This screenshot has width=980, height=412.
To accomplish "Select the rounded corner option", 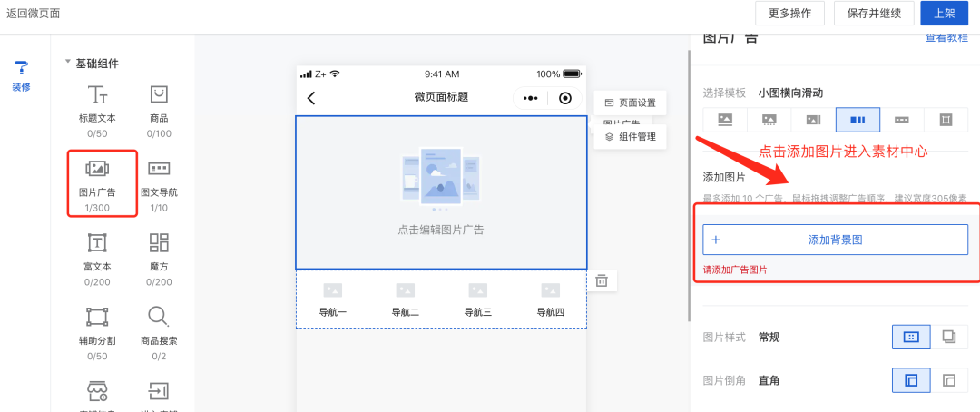I will 949,380.
